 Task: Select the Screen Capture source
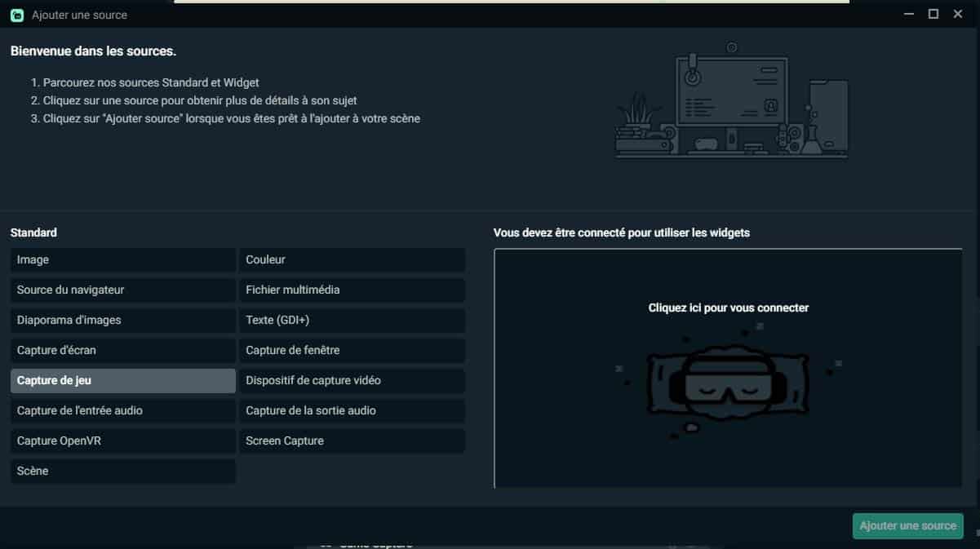[x=352, y=441]
